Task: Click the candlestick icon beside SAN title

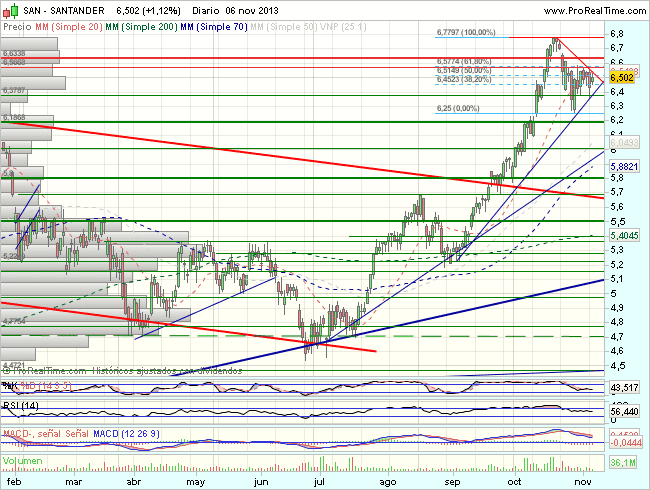Action: (x=10, y=10)
